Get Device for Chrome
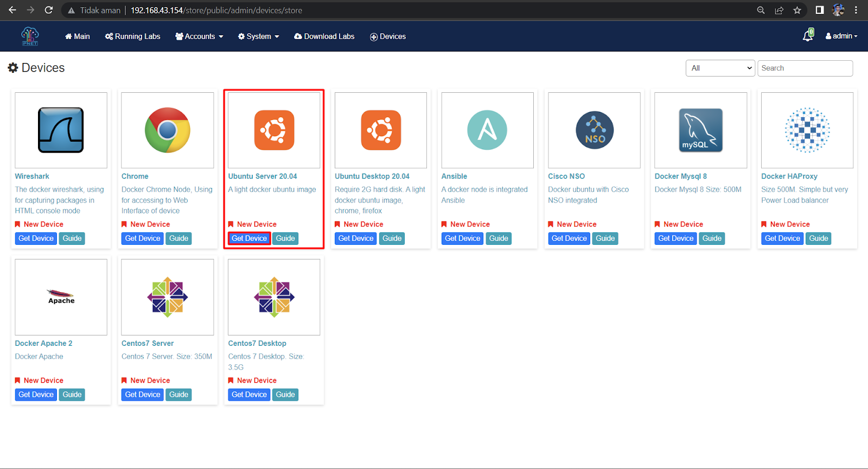This screenshot has height=469, width=868. 143,238
